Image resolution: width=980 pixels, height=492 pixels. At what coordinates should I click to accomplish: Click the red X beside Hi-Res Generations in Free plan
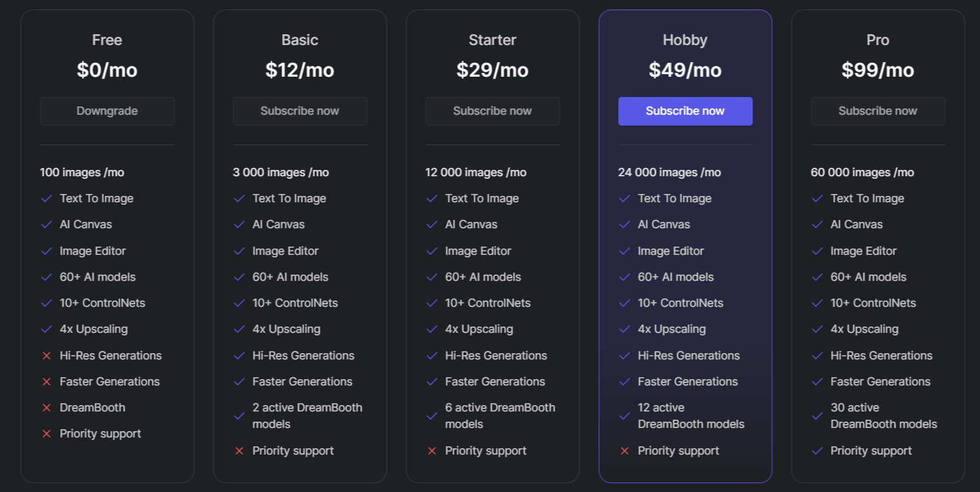point(47,356)
